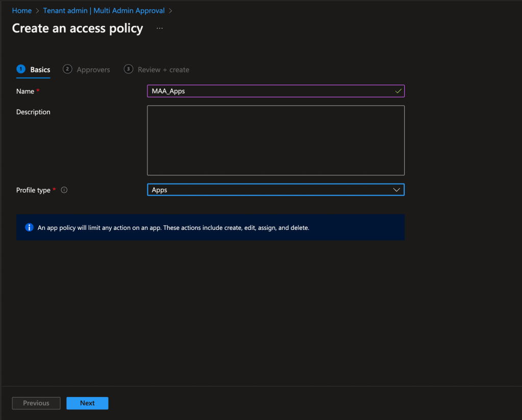Open the ellipsis menu beside the page title
This screenshot has width=522, height=420.
click(160, 29)
